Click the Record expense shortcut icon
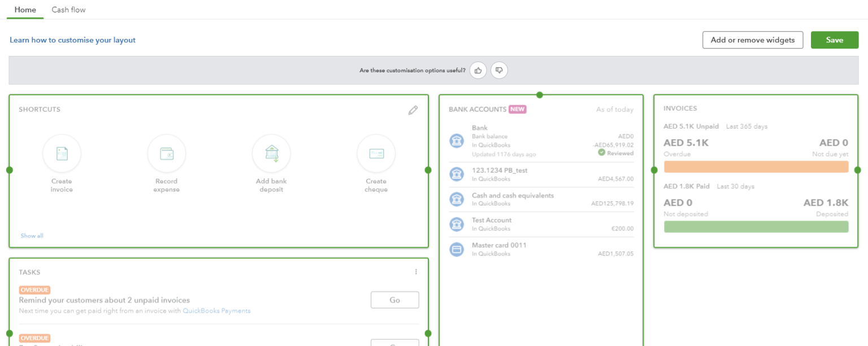Screen dimensions: 868x346 click(x=167, y=154)
